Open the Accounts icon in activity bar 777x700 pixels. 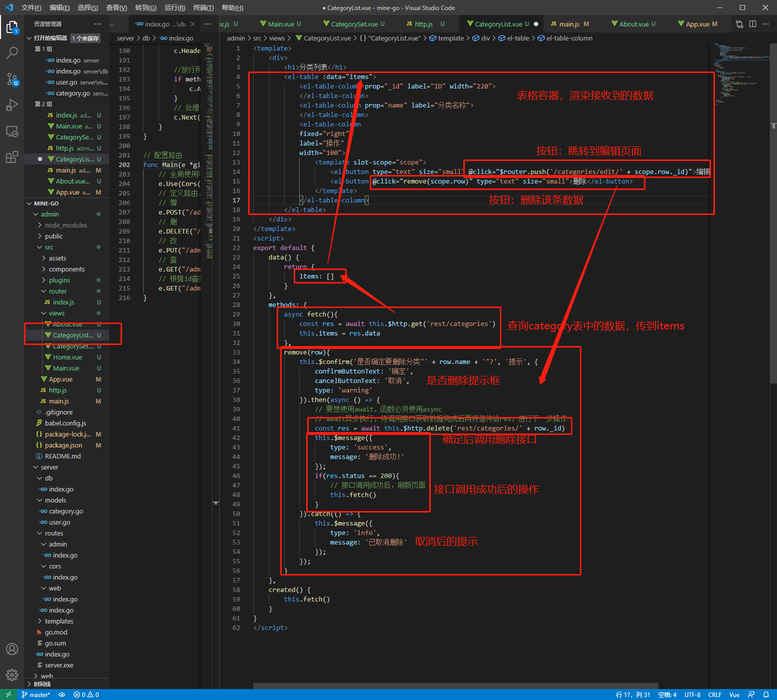tap(12, 649)
